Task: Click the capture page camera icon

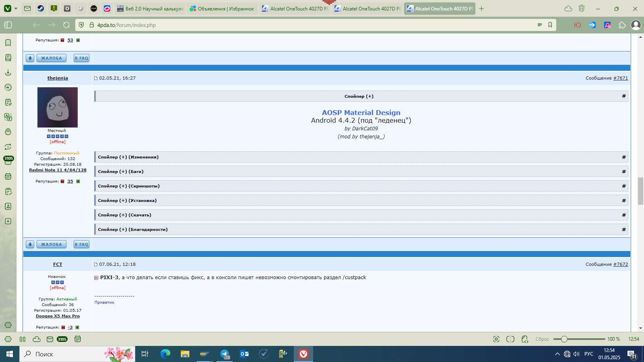Action: [496, 339]
